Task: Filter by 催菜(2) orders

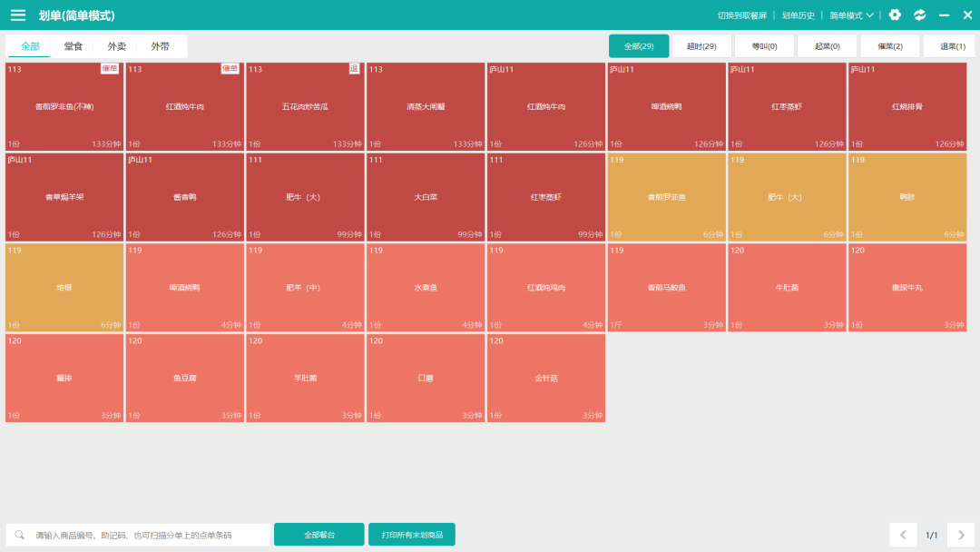Action: coord(889,46)
